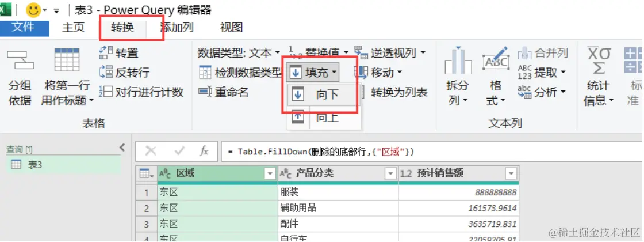Click 将第一行用作标题 table icon
Viewport: 644px width, 242px height.
pos(67,60)
